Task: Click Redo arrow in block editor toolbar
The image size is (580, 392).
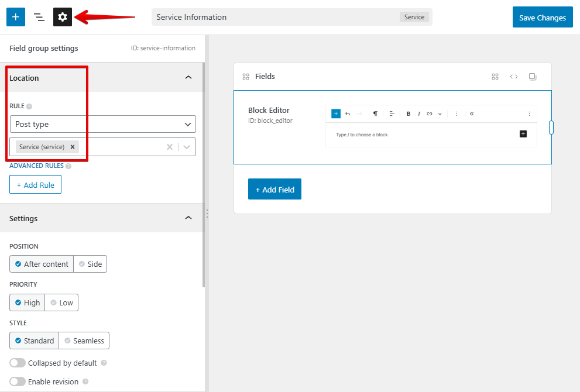Action: pos(359,114)
